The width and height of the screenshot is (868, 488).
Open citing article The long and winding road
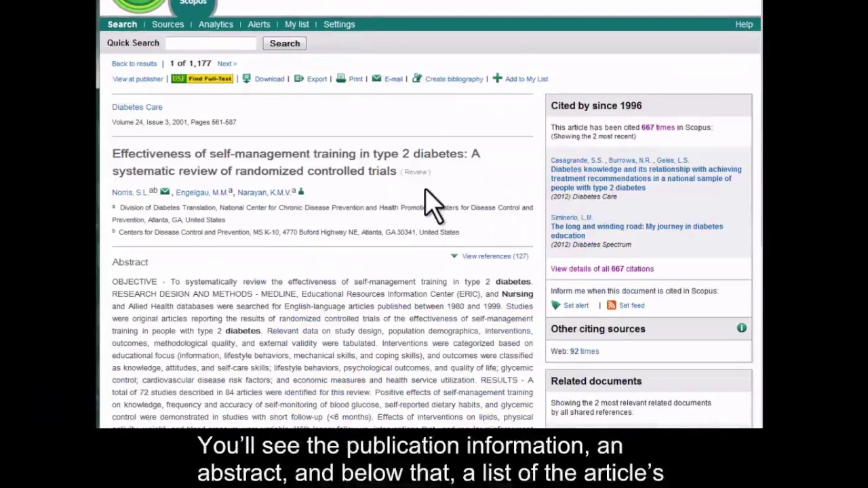click(637, 231)
